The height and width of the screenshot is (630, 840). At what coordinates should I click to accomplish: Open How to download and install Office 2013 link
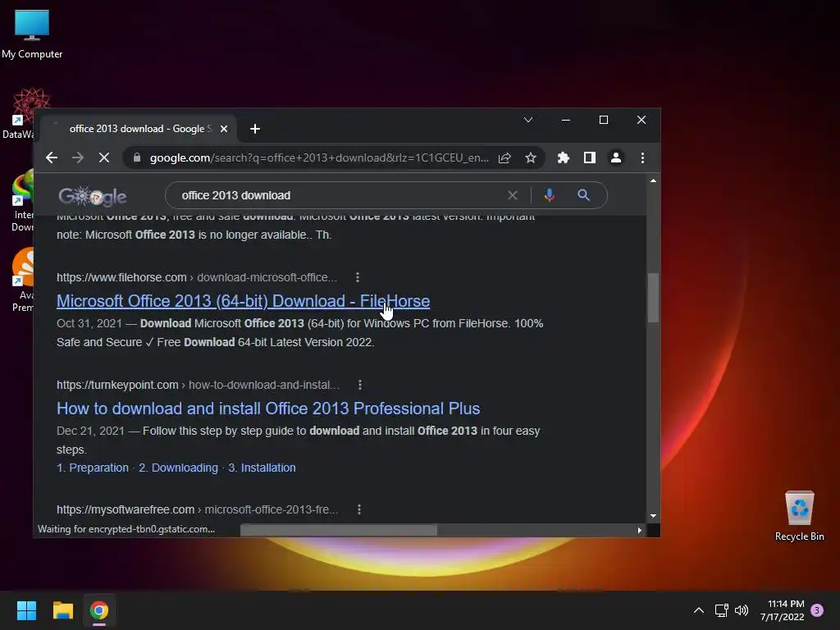pos(268,409)
